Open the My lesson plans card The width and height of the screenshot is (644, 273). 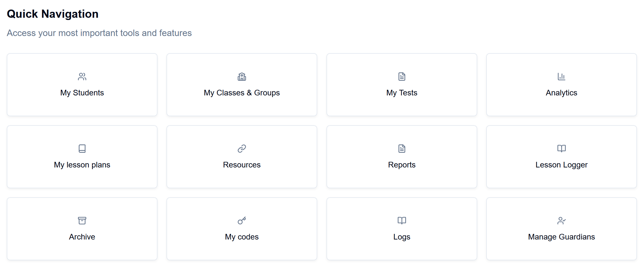[82, 165]
